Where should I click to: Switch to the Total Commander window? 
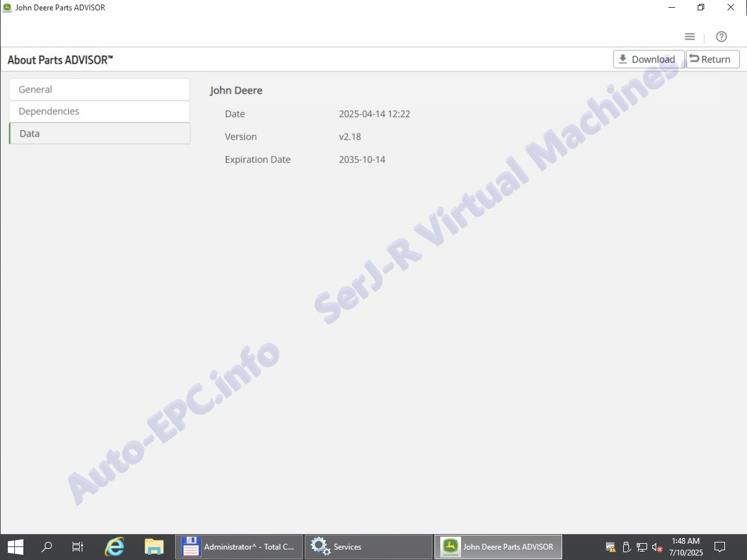(x=239, y=547)
